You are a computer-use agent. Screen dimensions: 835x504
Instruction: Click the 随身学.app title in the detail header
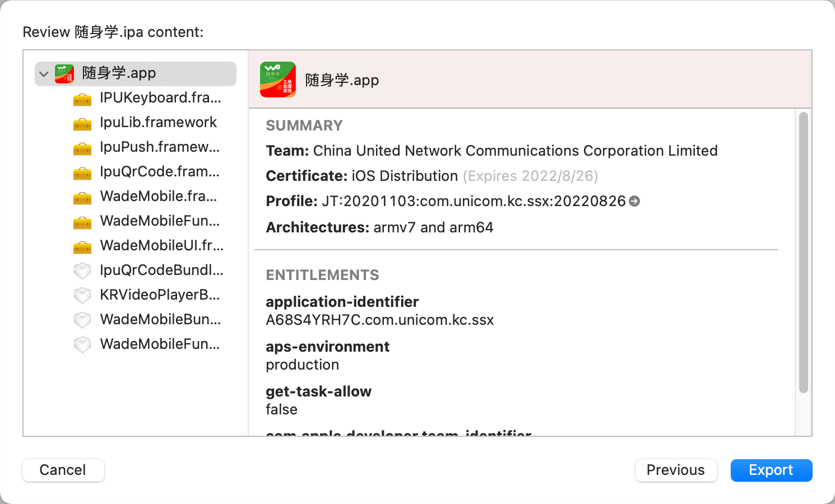[x=342, y=80]
